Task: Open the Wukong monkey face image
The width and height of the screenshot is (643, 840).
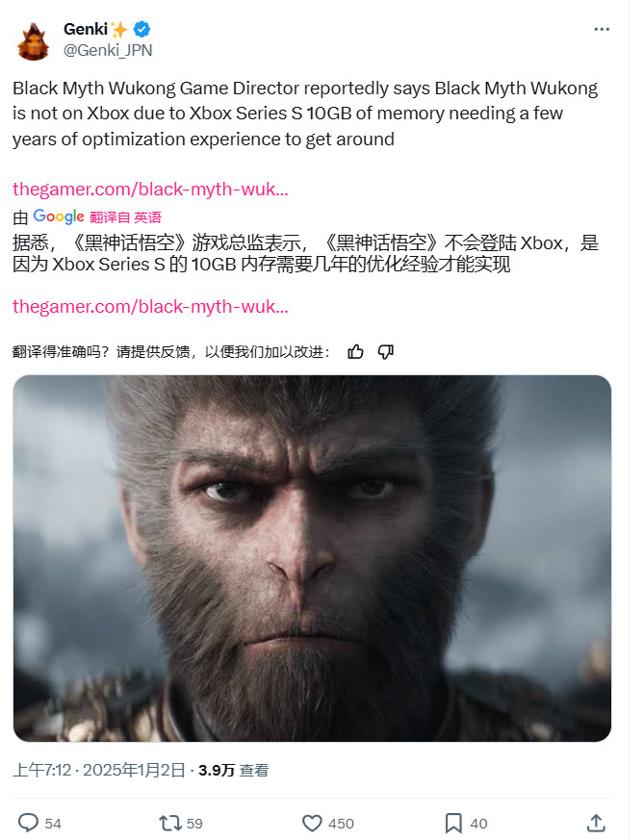Action: [312, 558]
